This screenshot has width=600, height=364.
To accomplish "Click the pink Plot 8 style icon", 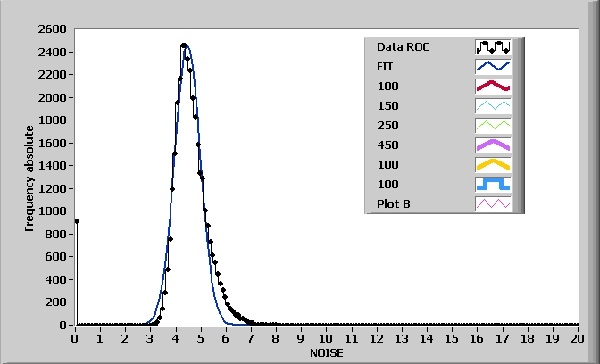I will tap(492, 204).
